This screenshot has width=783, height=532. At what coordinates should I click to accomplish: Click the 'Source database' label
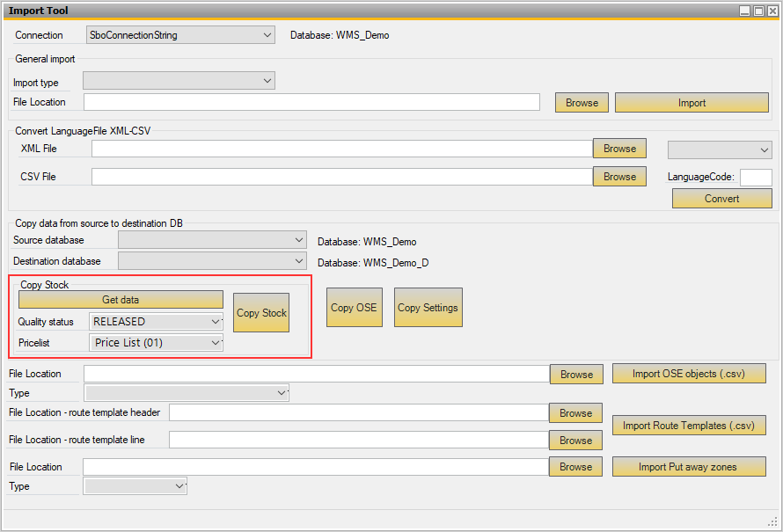click(48, 240)
